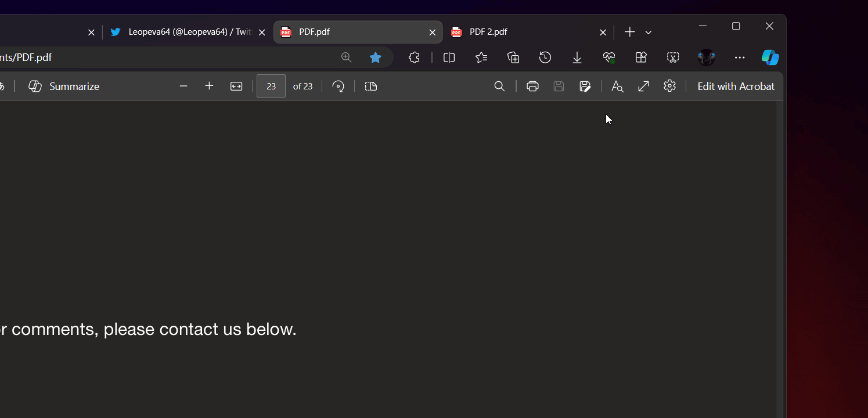Click Edit with Acrobat
The image size is (868, 418).
pos(736,87)
